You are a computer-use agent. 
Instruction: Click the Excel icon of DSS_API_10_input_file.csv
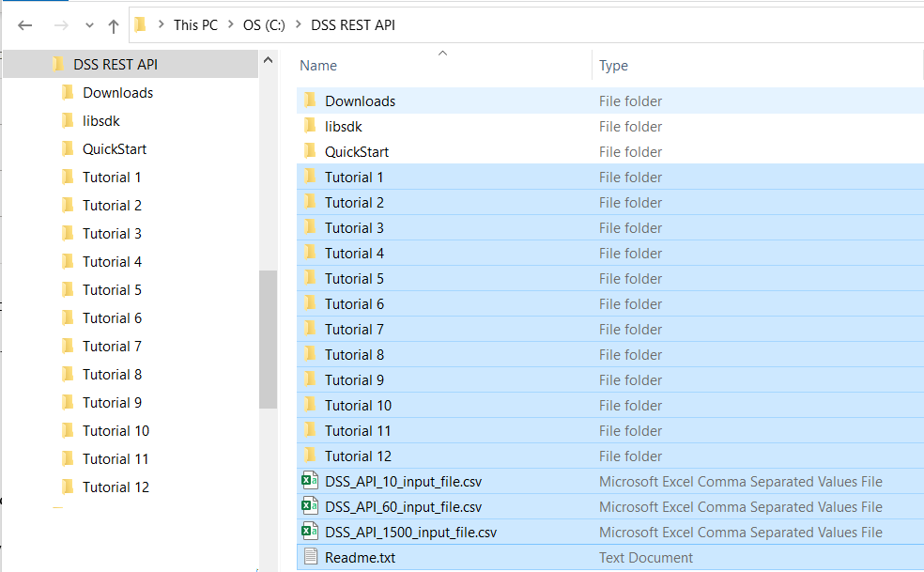click(x=309, y=481)
